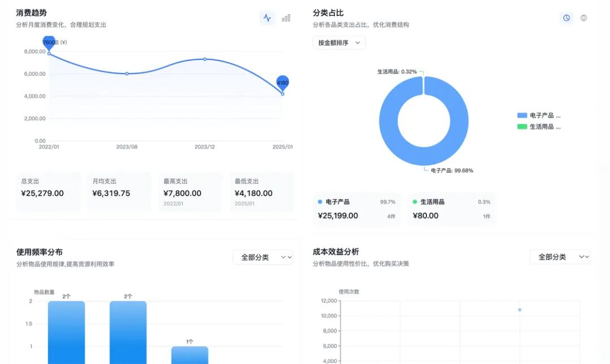Image resolution: width=610 pixels, height=364 pixels.
Task: Open 全部分类 dropdown in 成本效益分析
Action: (x=560, y=257)
